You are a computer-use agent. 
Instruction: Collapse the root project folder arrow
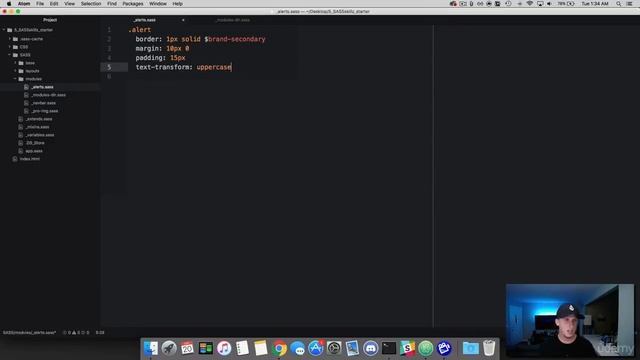[x=4, y=30]
